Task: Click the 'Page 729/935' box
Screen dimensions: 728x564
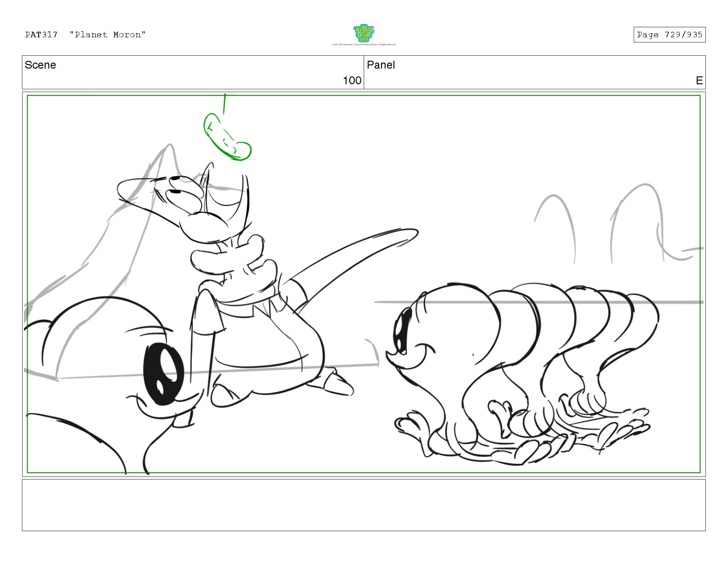Action: coord(669,35)
